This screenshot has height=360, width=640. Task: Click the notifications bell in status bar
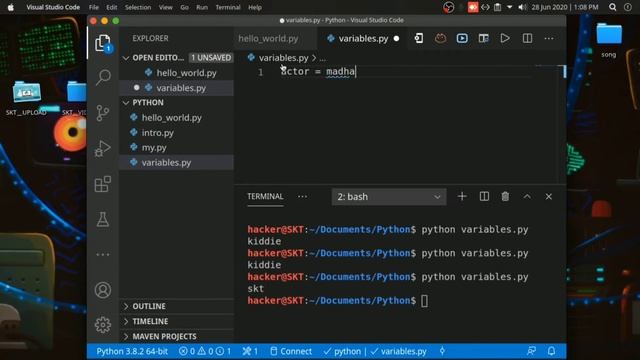(x=551, y=351)
